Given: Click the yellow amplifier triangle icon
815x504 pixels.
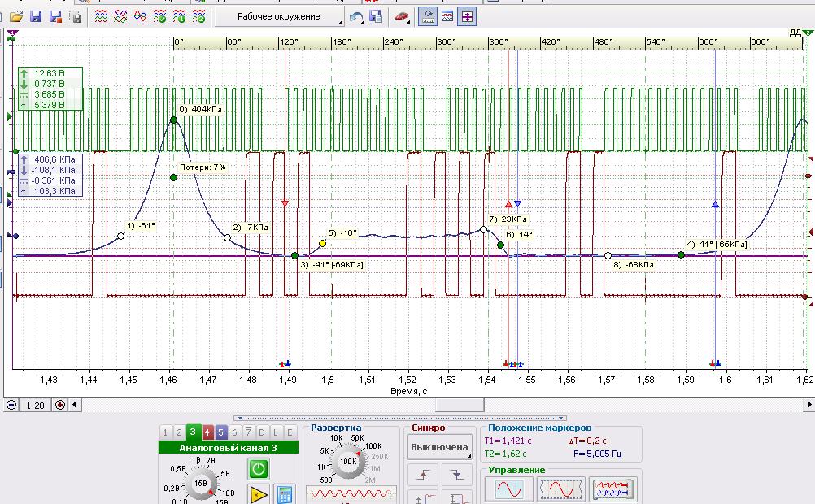Looking at the screenshot, I should 259,494.
